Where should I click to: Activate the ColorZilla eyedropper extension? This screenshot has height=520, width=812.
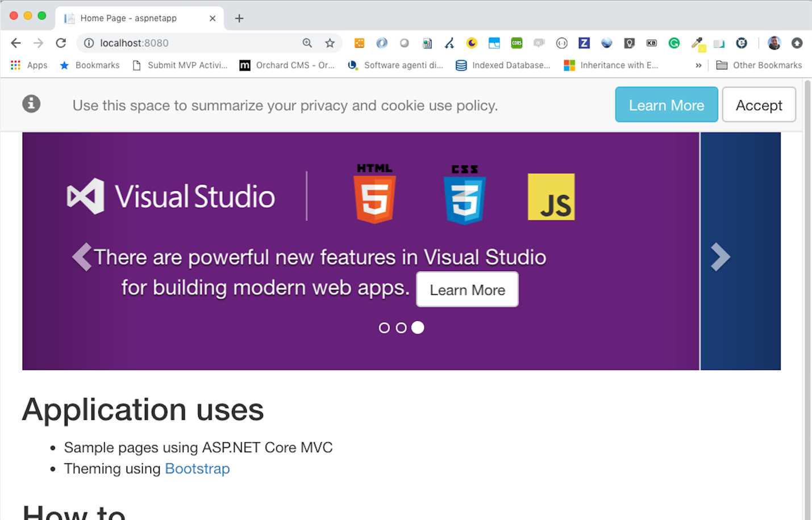(696, 43)
